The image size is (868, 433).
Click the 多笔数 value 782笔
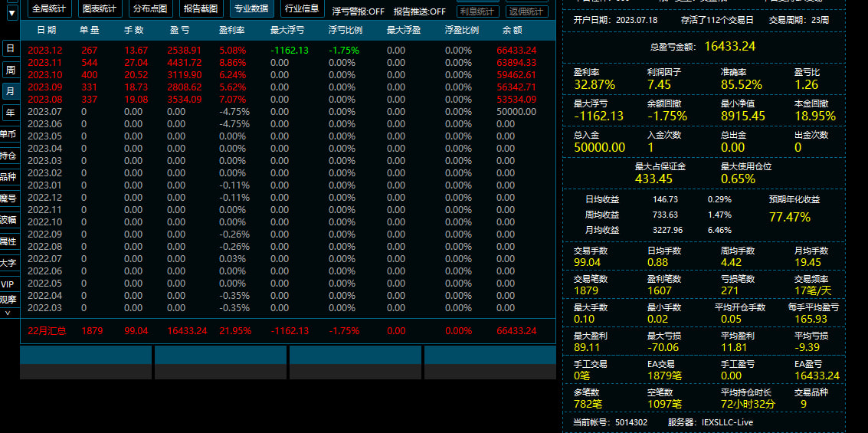[x=588, y=404]
